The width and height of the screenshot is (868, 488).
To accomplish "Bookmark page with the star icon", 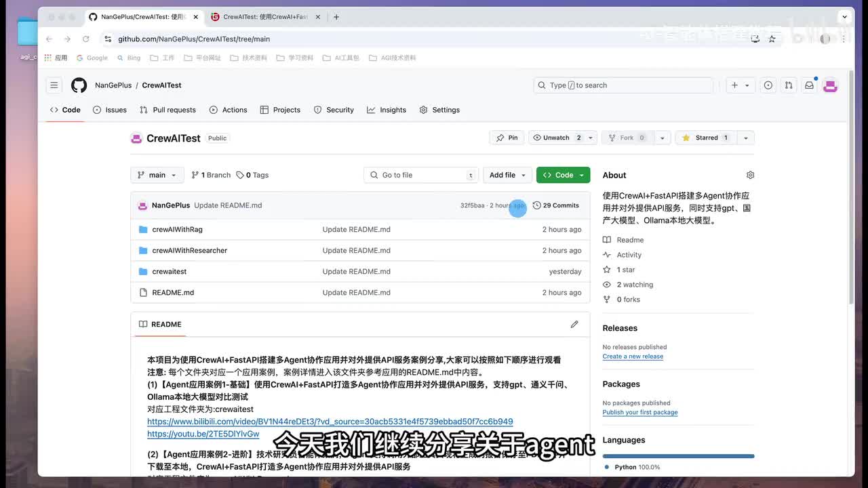I will (x=772, y=39).
